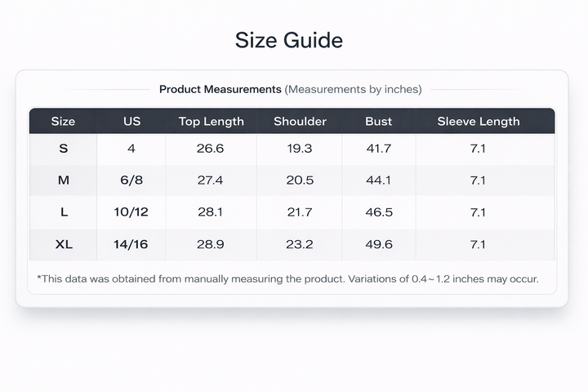This screenshot has width=588, height=392.
Task: Click the Shoulder column header
Action: click(x=300, y=121)
